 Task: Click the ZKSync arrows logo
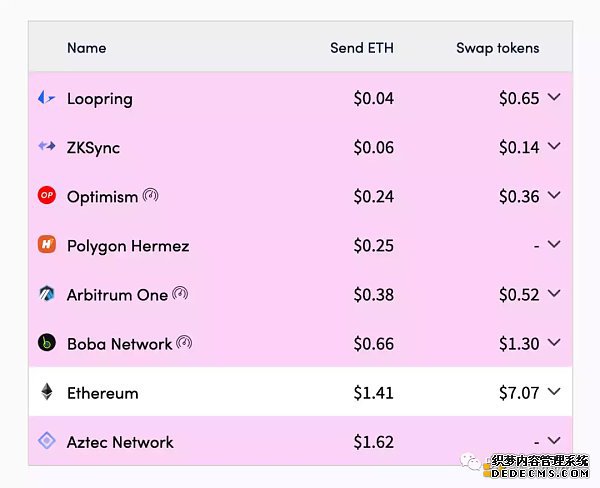coord(47,146)
